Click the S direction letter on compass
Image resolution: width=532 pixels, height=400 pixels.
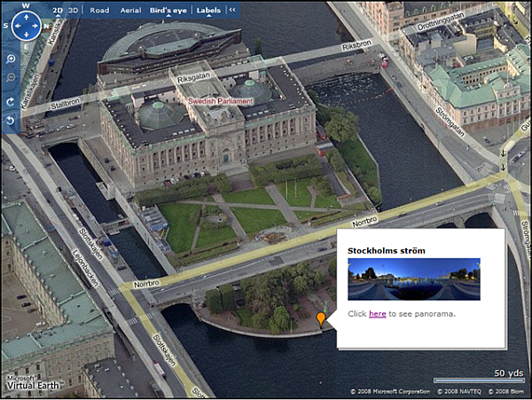click(5, 26)
